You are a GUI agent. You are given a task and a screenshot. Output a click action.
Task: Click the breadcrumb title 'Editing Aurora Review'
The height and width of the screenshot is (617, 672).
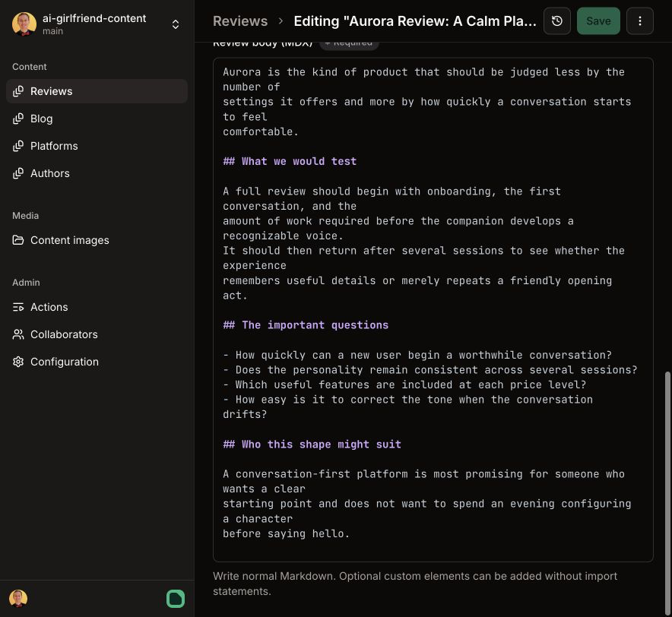click(x=415, y=21)
